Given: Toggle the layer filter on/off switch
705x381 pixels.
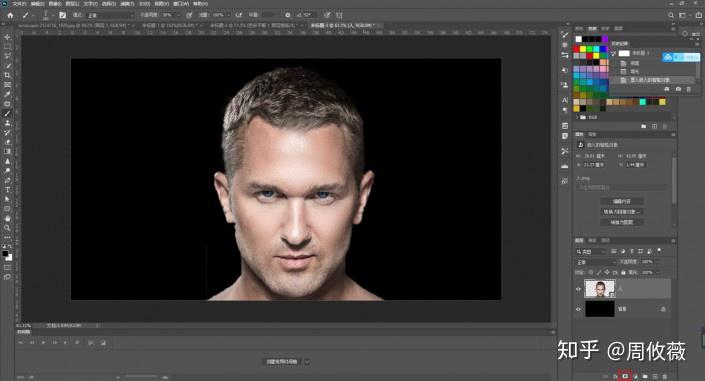Looking at the screenshot, I should point(659,250).
